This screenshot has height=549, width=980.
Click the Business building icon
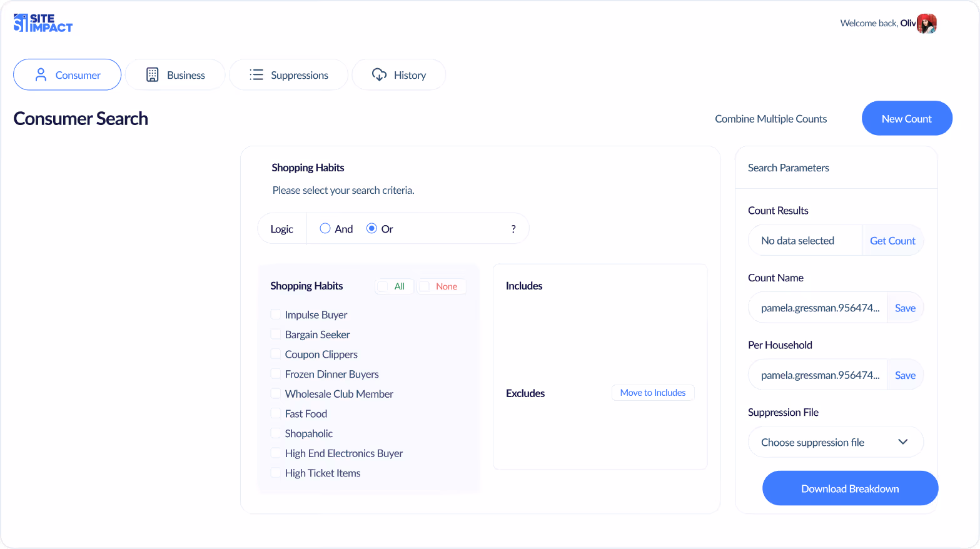[x=153, y=75]
